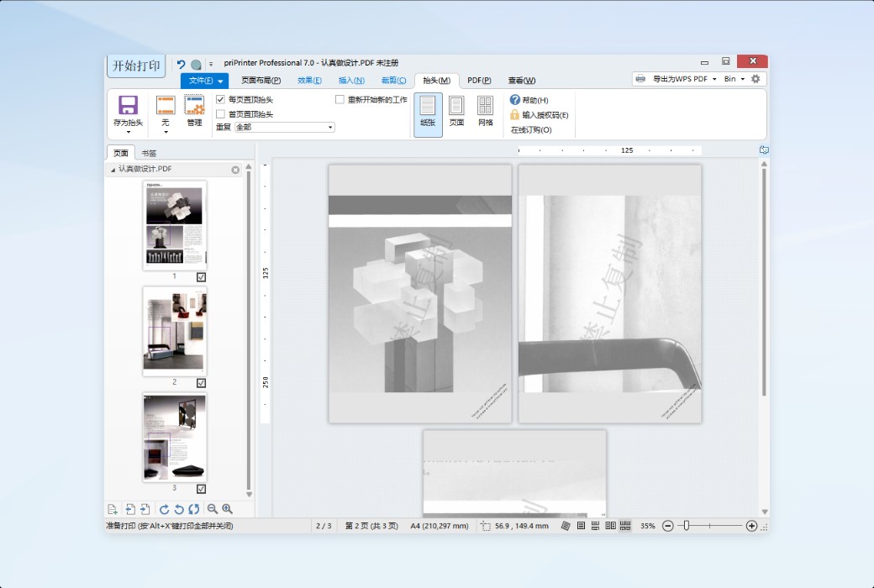Open the 重复 全部 combo box
The width and height of the screenshot is (874, 588).
(285, 127)
